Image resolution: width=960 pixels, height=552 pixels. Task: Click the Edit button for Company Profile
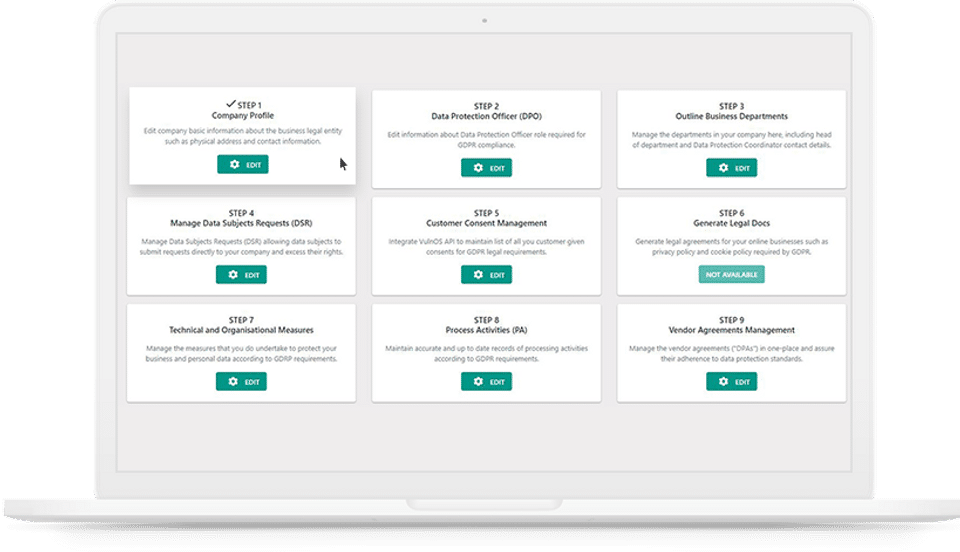242,164
